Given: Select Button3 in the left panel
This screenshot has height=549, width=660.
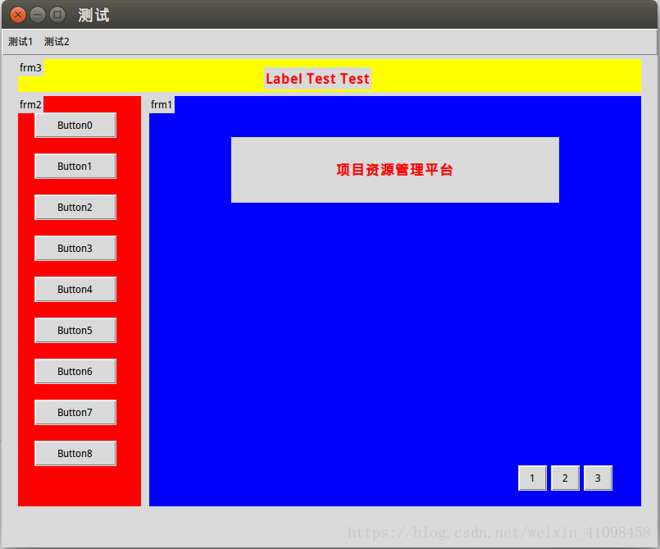Looking at the screenshot, I should click(x=75, y=248).
